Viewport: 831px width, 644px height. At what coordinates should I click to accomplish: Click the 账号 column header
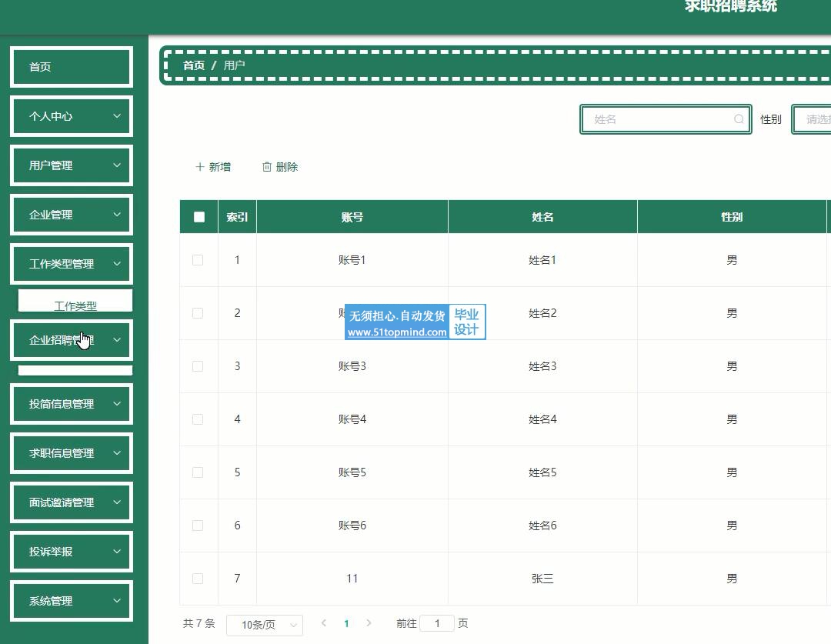pyautogui.click(x=352, y=217)
